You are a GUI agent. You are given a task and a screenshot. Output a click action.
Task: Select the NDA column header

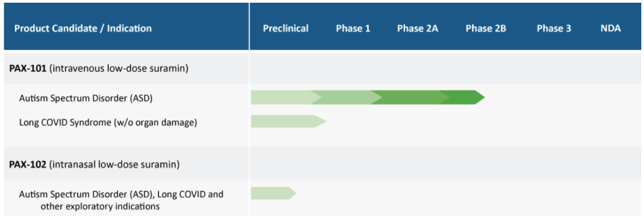click(x=610, y=29)
